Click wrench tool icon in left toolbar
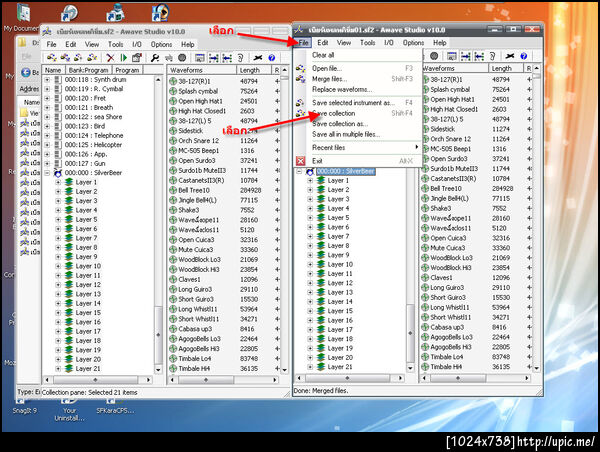The image size is (600, 452). [155, 58]
